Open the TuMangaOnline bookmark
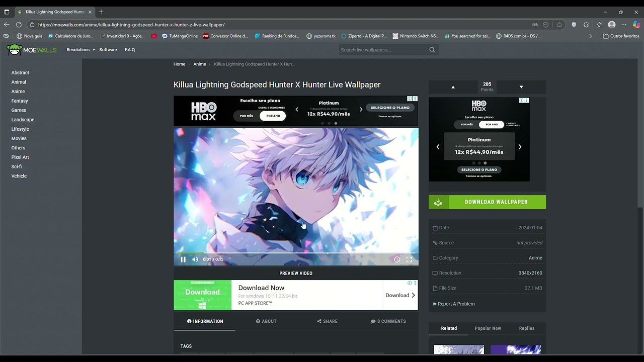644x362 pixels. tap(180, 36)
